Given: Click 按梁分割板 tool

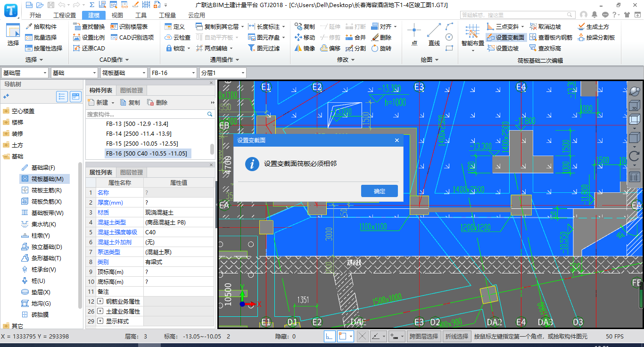Looking at the screenshot, I should pos(596,37).
